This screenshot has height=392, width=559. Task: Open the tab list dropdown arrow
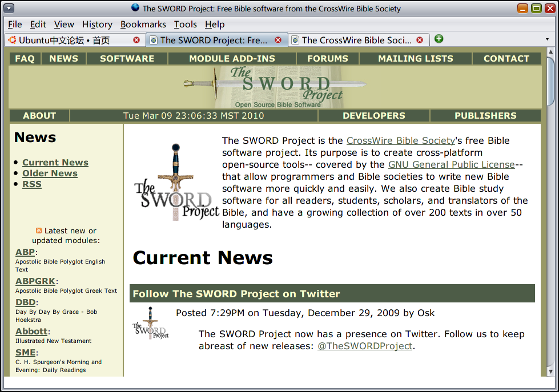[547, 39]
